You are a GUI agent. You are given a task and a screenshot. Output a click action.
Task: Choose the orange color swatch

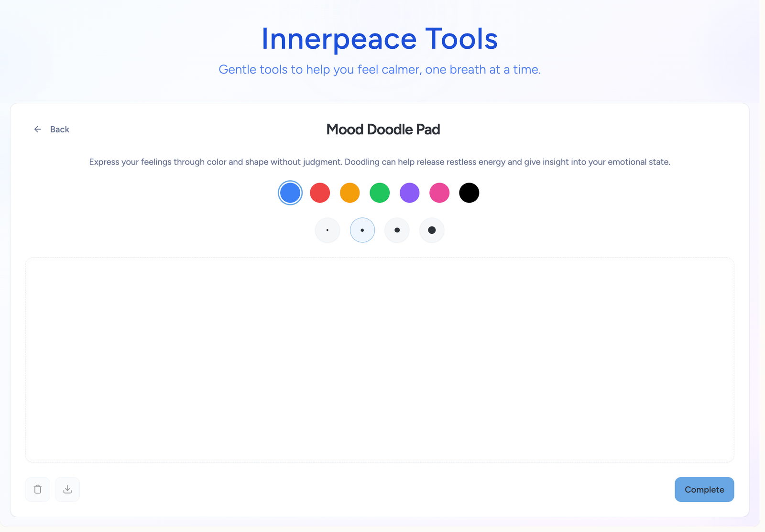(x=350, y=193)
